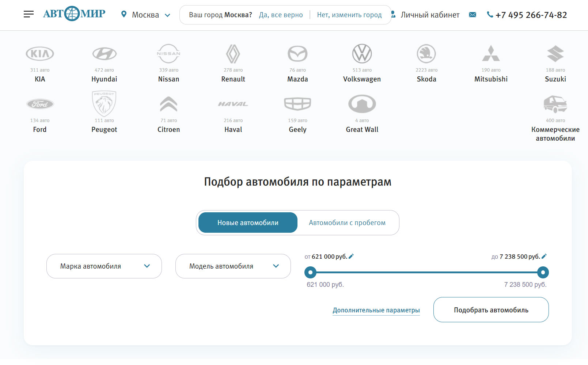This screenshot has width=588, height=365.
Task: Select the Volkswagen brand logo
Action: pos(362,54)
